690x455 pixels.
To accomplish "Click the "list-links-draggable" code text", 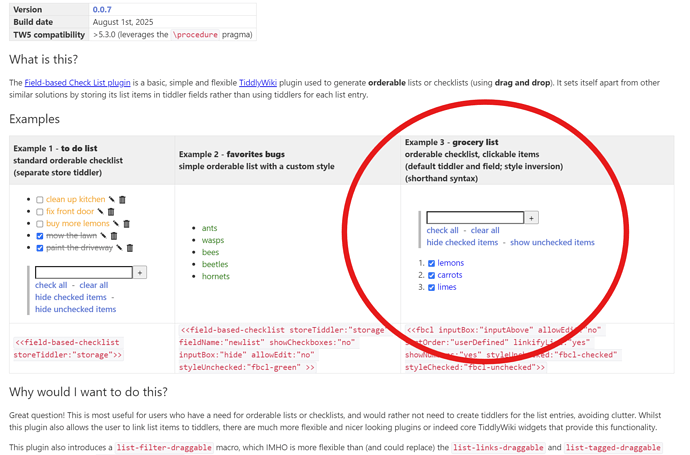I will pos(499,448).
